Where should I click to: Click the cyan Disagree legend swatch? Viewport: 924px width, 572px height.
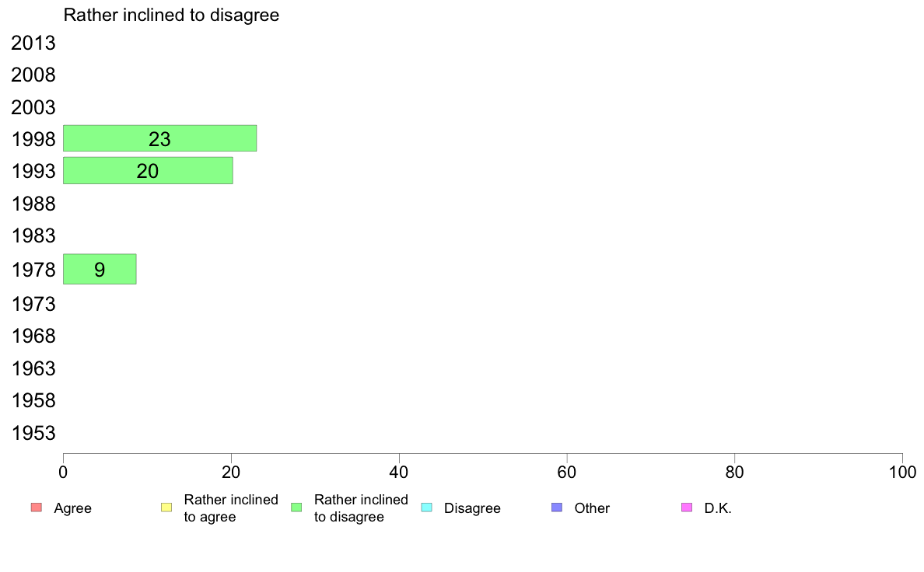click(x=427, y=507)
